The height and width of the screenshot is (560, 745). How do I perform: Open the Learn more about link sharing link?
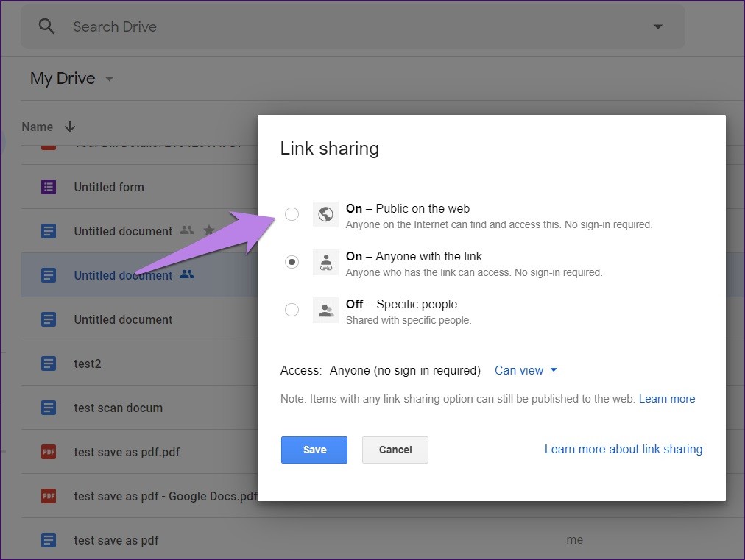tap(624, 449)
